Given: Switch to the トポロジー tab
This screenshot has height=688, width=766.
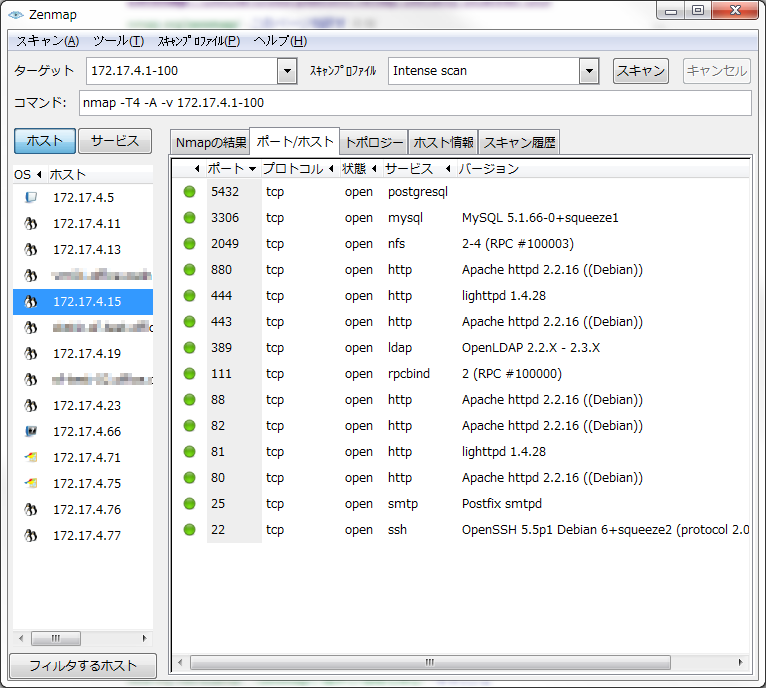Looking at the screenshot, I should coord(374,143).
